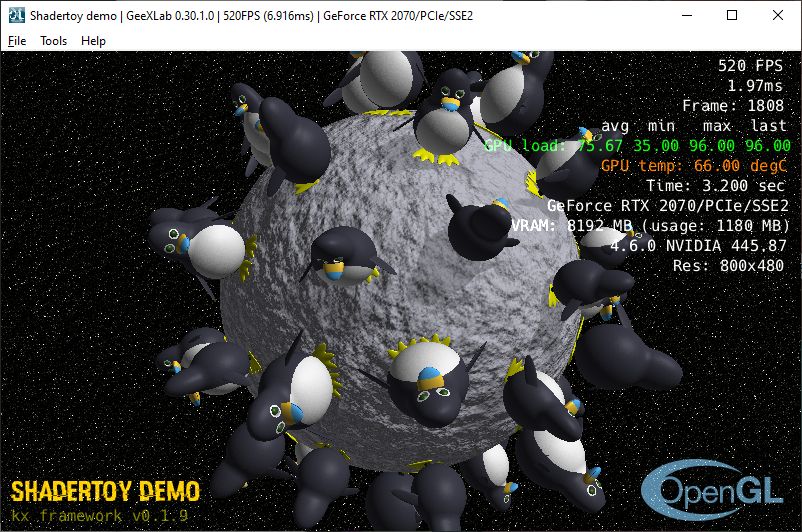This screenshot has width=802, height=532.
Task: Maximize the Shadertoy demo window
Action: 732,15
